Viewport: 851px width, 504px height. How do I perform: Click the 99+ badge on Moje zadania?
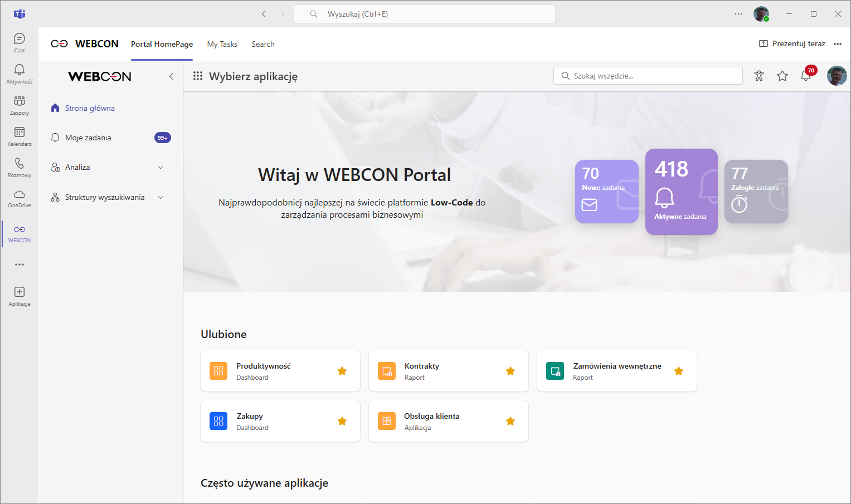click(163, 138)
